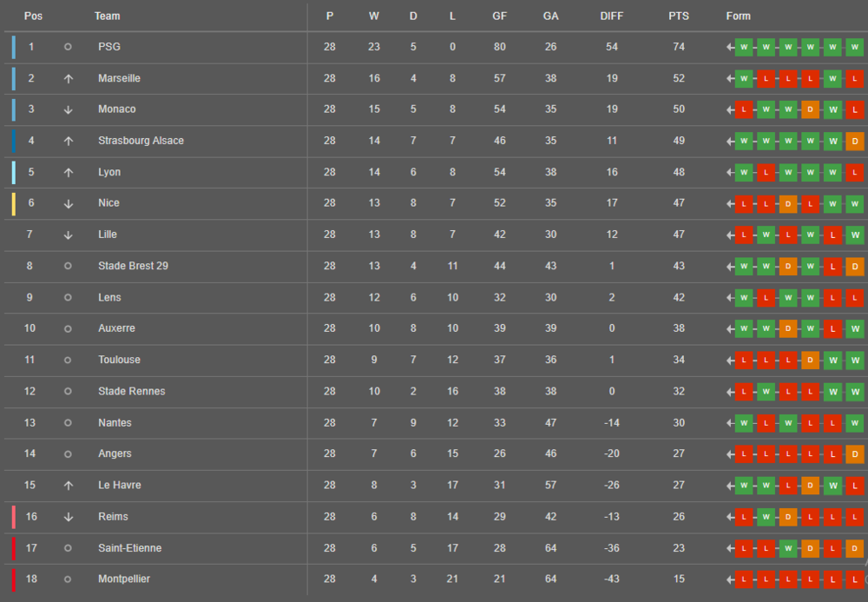Viewport: 868px width, 602px height.
Task: Click Montpellier's red relegation color bar
Action: pos(14,579)
